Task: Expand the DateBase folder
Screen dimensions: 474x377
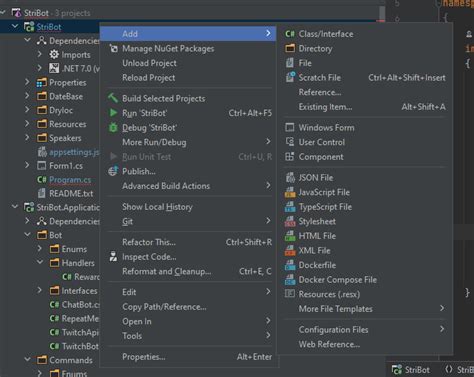Action: [x=27, y=96]
